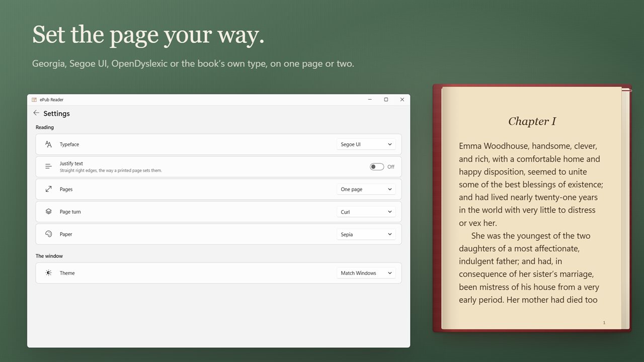Click the ePub Reader app icon in title bar
Image resolution: width=644 pixels, height=362 pixels.
click(x=34, y=100)
